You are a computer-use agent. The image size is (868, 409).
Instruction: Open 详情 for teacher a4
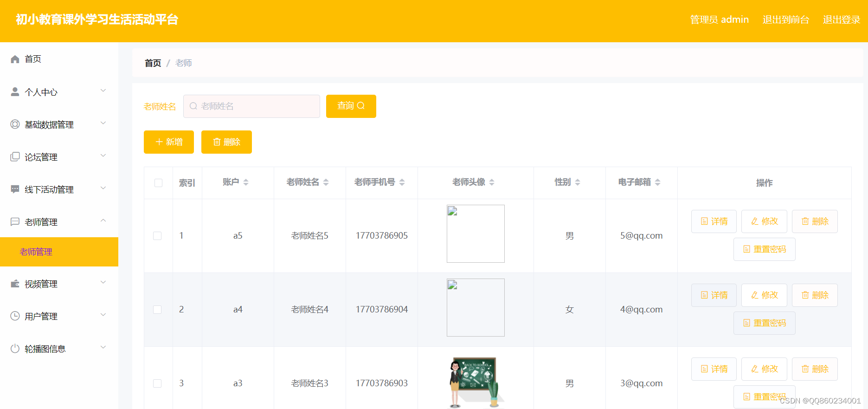coord(714,295)
